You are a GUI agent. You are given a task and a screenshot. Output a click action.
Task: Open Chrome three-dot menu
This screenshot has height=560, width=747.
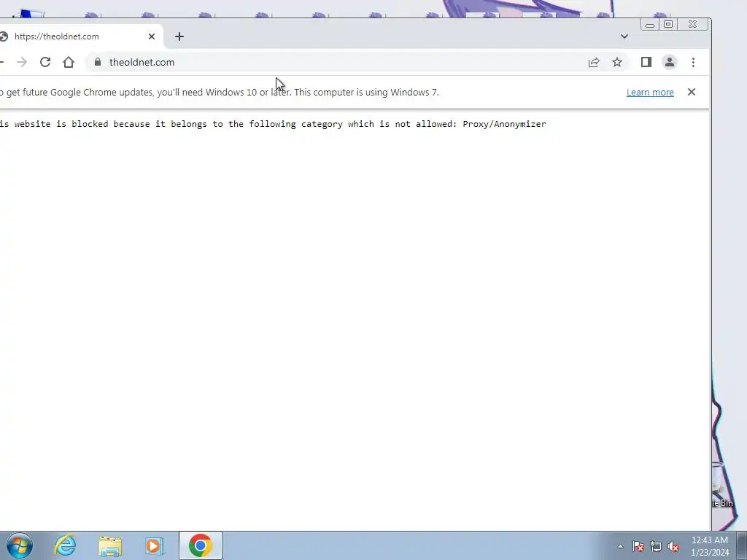[693, 63]
